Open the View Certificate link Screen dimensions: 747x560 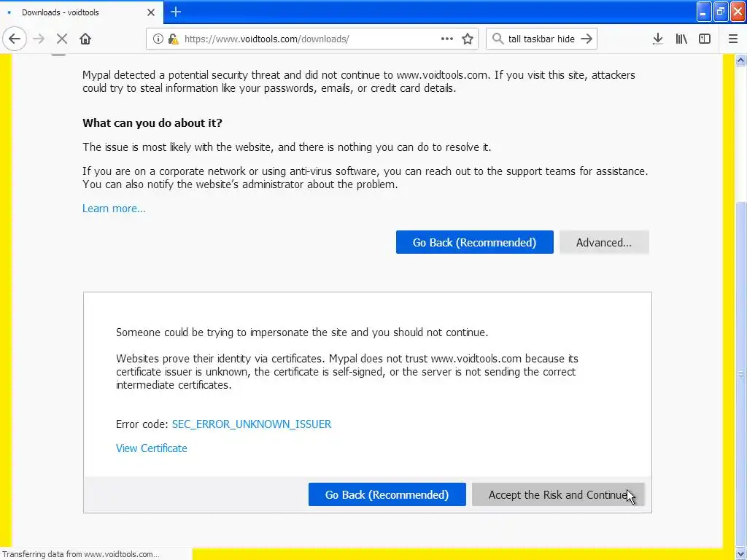[152, 448]
